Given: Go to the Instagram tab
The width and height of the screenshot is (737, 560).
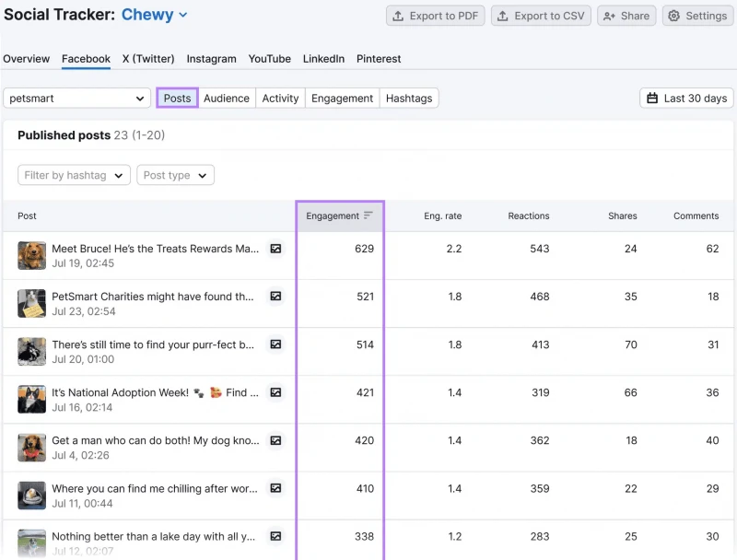Looking at the screenshot, I should pyautogui.click(x=212, y=59).
